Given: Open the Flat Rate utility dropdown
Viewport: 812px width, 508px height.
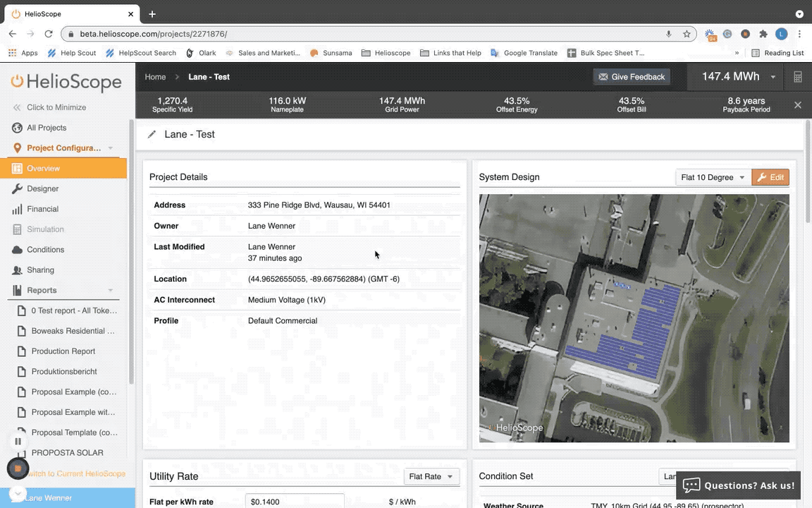Looking at the screenshot, I should point(431,476).
